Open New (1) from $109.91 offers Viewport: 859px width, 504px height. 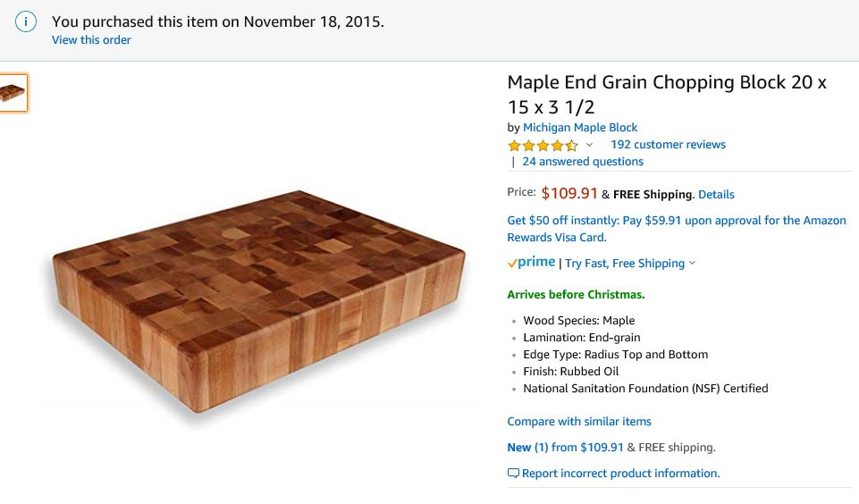565,448
